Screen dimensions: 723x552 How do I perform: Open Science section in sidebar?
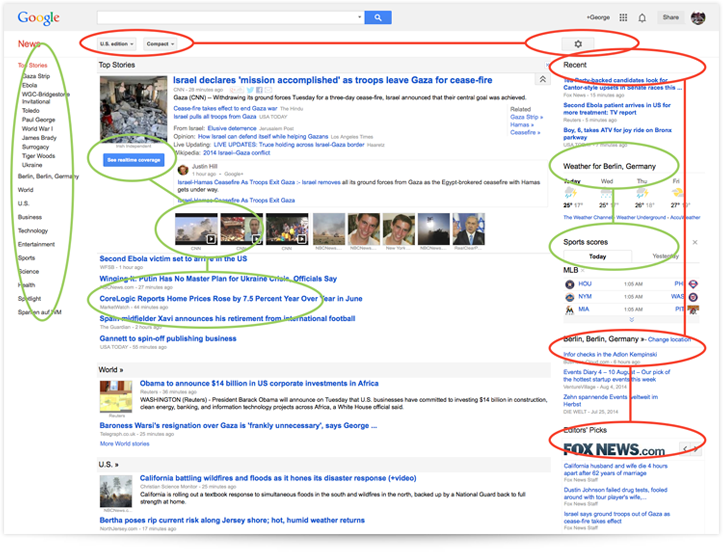[28, 272]
